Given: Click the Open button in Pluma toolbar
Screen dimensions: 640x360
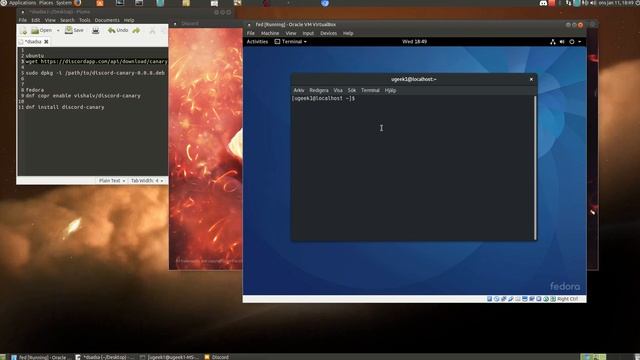Looking at the screenshot, I should 42,31.
